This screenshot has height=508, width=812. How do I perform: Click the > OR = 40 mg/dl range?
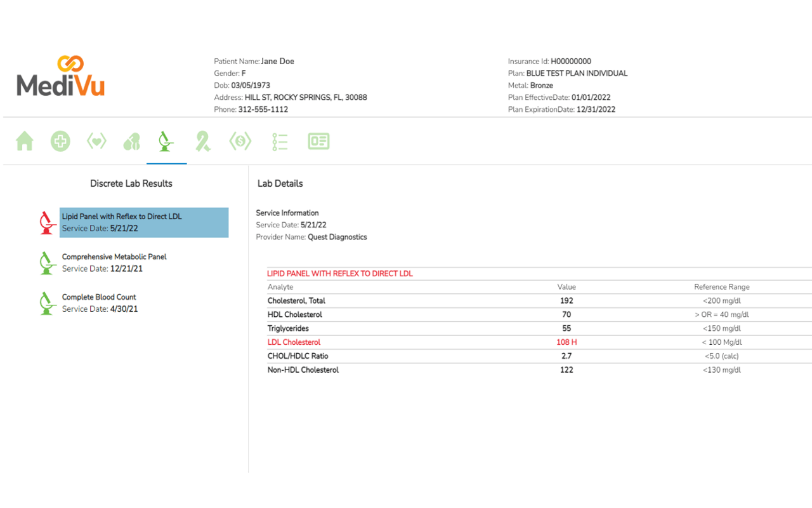(722, 314)
